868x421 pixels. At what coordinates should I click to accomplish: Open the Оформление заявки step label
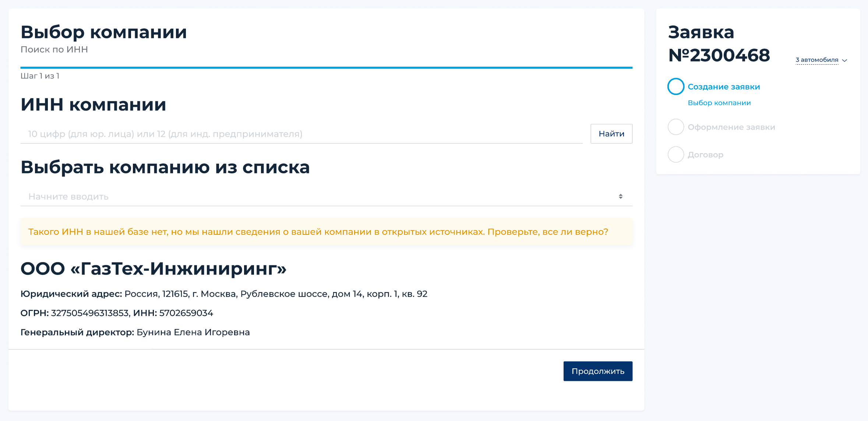731,127
